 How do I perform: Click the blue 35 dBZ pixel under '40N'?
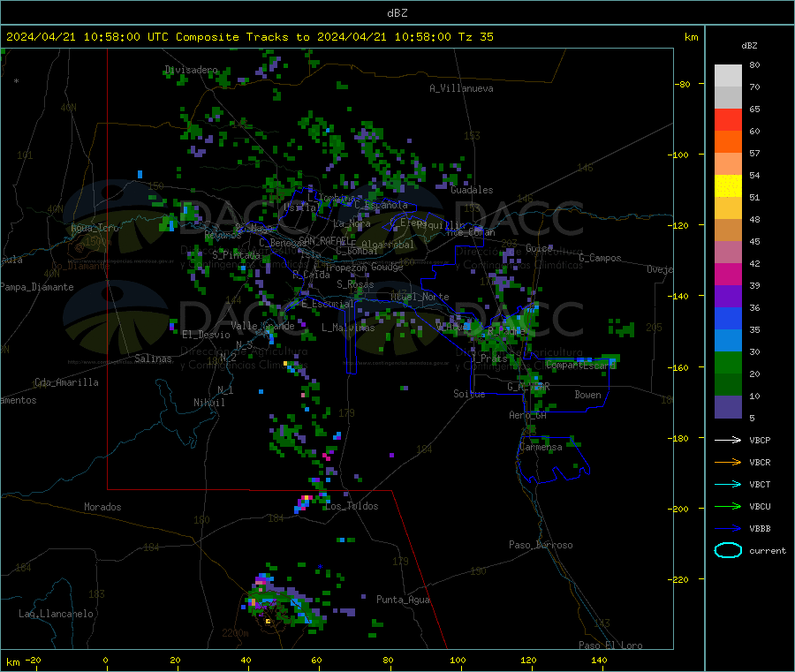(140, 174)
